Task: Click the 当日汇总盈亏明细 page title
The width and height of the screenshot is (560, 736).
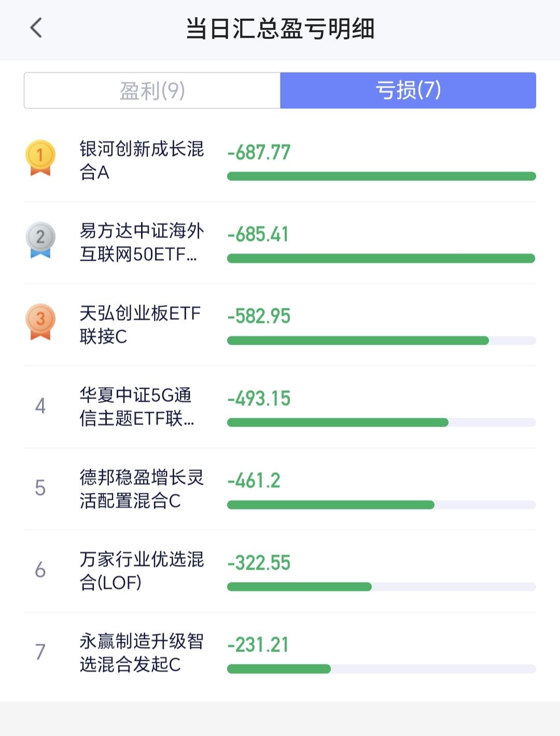Action: tap(280, 29)
